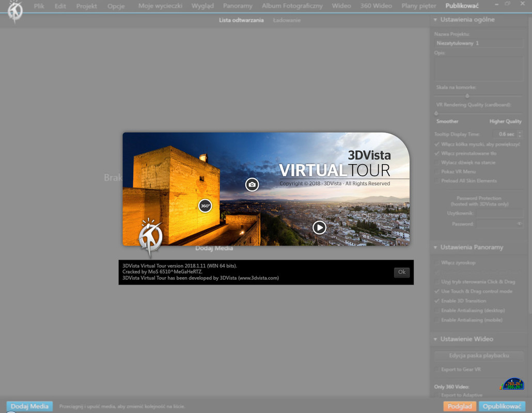Click the VR Rendering Quality slider handle
Screen dimensions: 532x413
436,113
